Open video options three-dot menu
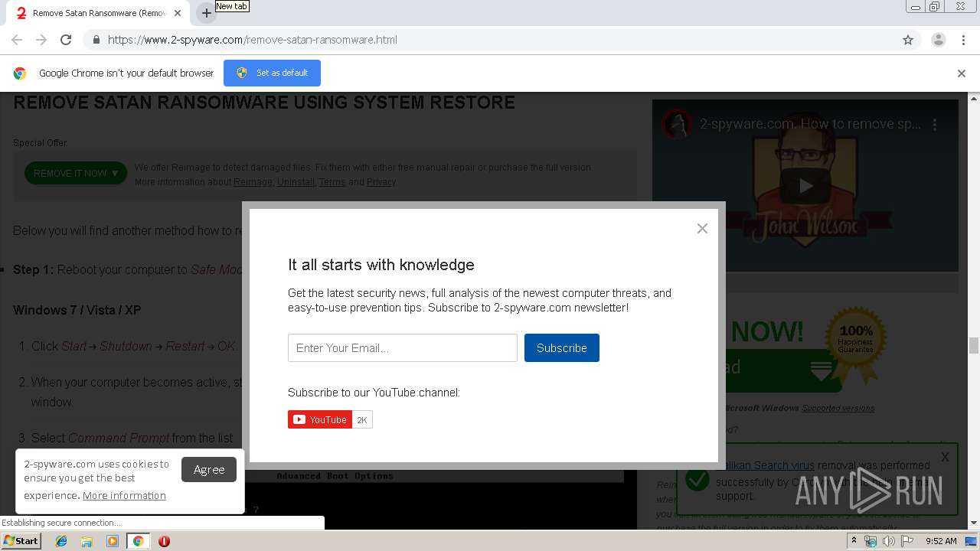 [935, 124]
